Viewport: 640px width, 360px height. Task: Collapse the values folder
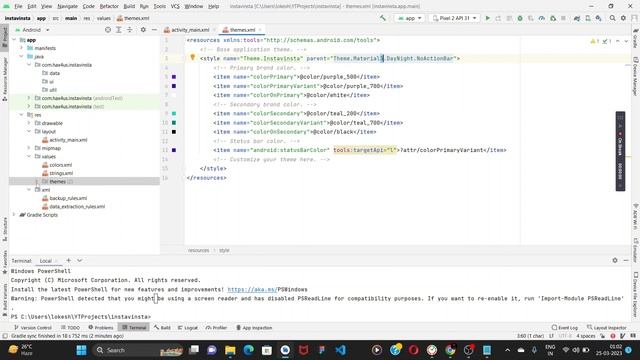click(29, 156)
